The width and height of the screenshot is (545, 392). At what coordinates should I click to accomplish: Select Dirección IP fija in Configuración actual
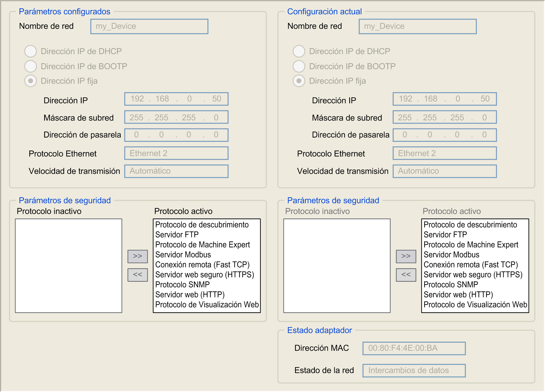299,81
